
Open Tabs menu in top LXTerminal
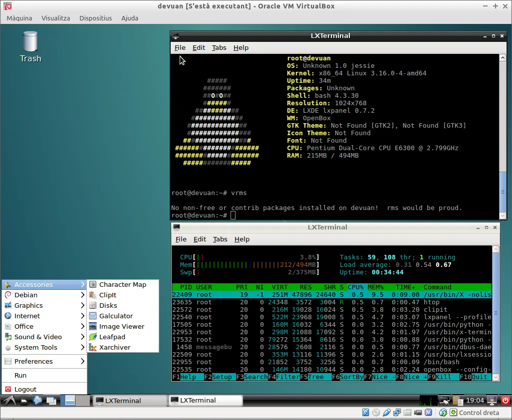(x=219, y=48)
